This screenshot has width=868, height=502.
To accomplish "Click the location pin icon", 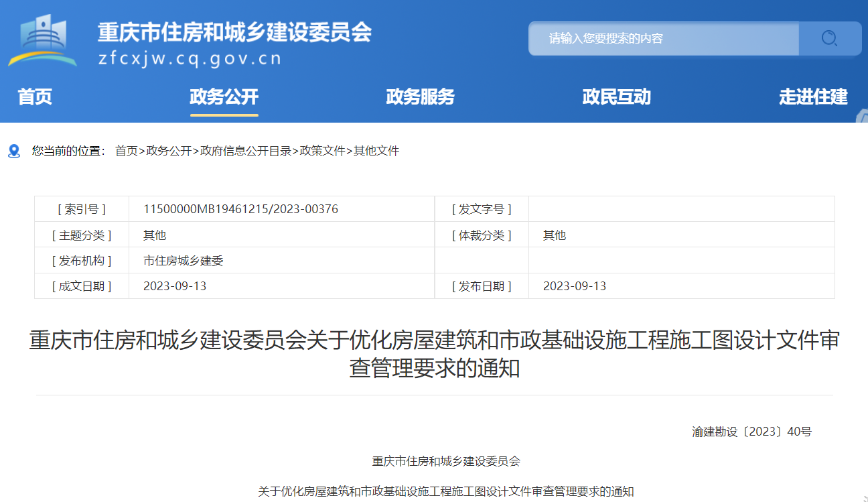I will pos(14,151).
